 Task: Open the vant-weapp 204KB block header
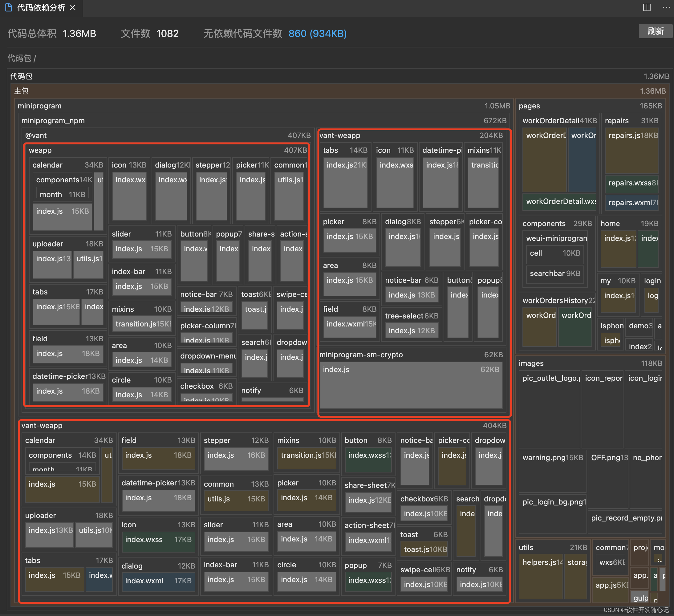(411, 136)
